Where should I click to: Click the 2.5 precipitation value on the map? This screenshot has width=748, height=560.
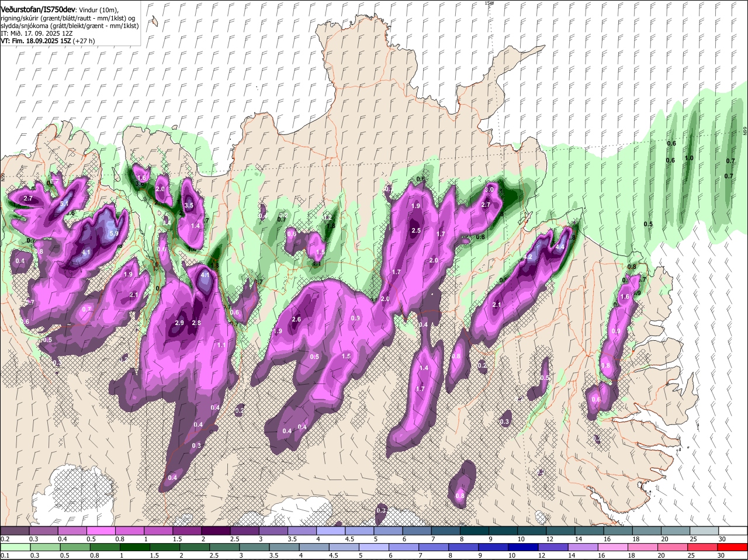tap(416, 231)
